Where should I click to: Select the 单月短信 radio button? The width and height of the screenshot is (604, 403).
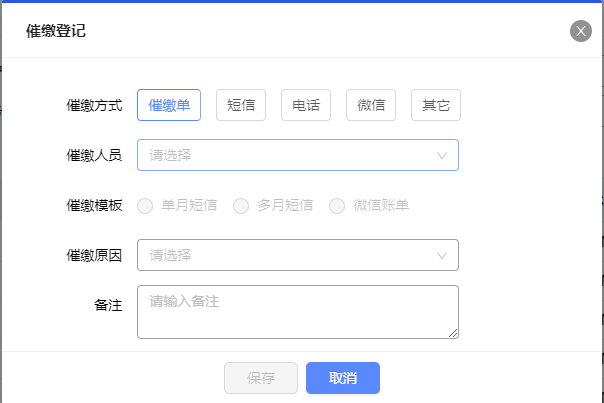pyautogui.click(x=145, y=205)
